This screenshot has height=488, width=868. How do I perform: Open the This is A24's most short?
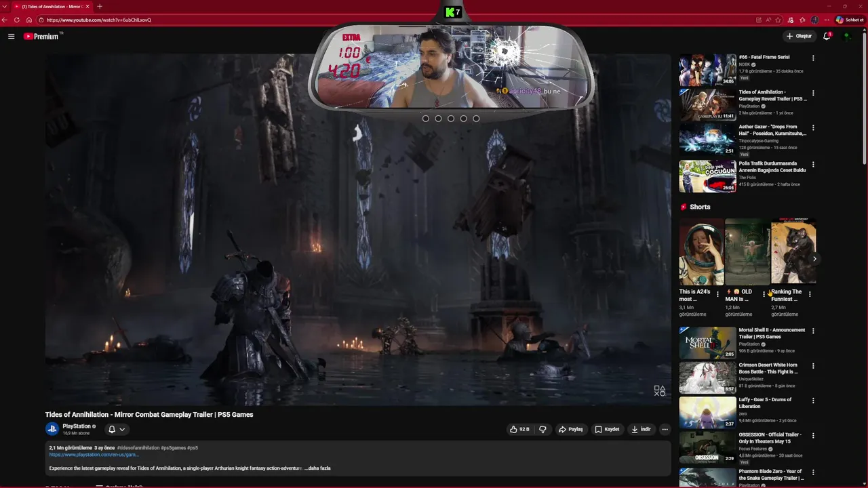701,251
